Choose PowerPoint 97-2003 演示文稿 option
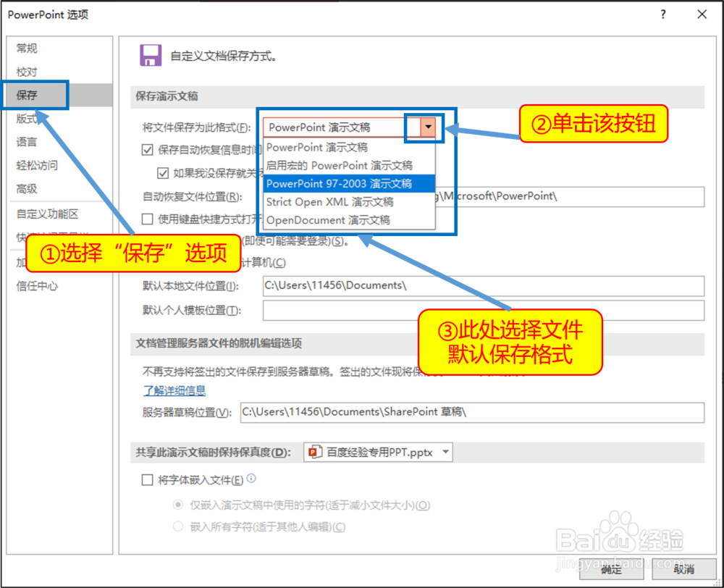 [349, 183]
